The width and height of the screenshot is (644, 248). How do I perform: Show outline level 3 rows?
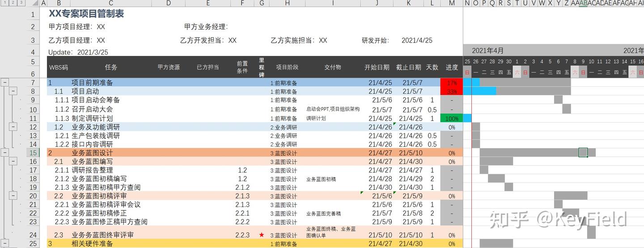[21, 3]
